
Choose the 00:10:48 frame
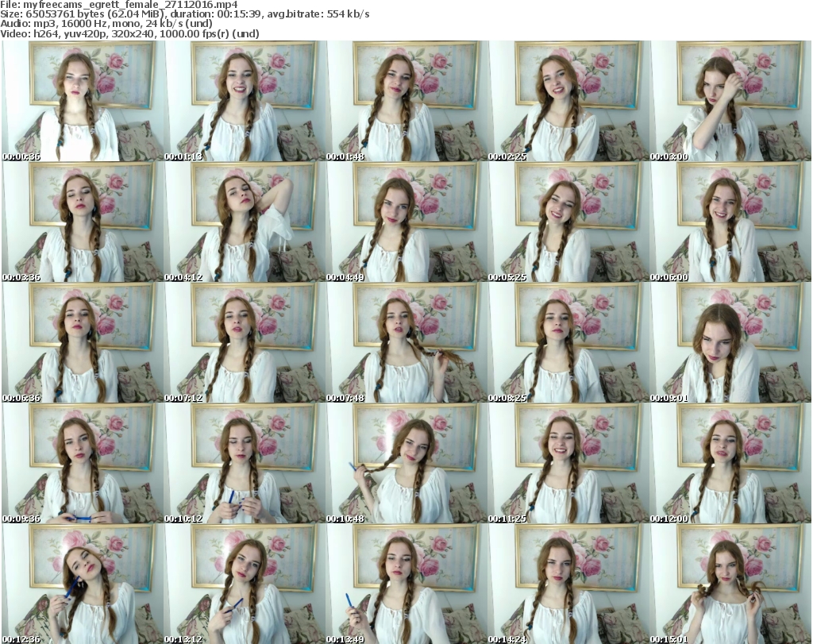coord(406,464)
